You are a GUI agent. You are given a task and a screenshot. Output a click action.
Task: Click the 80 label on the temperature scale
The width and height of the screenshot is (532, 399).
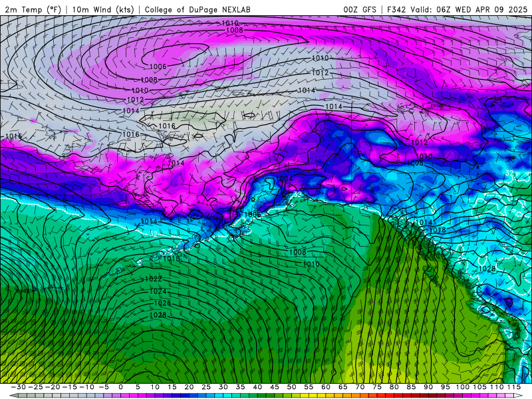[x=394, y=387]
